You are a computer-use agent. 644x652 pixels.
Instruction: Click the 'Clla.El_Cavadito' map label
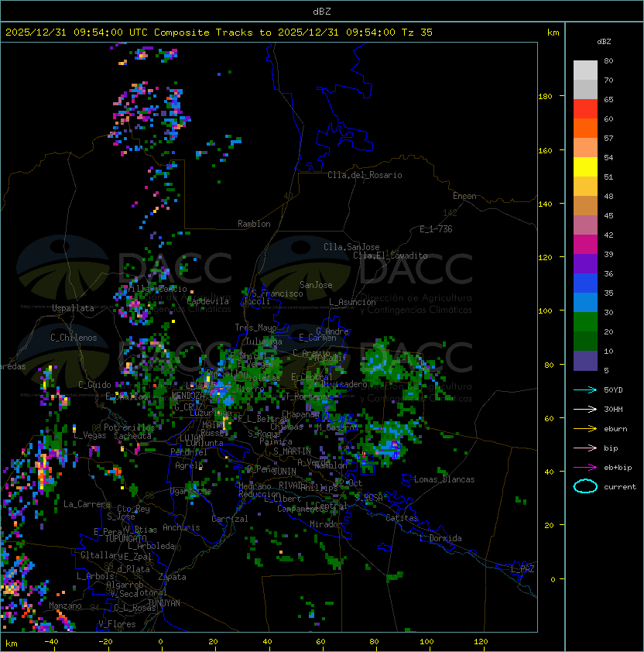tap(390, 256)
